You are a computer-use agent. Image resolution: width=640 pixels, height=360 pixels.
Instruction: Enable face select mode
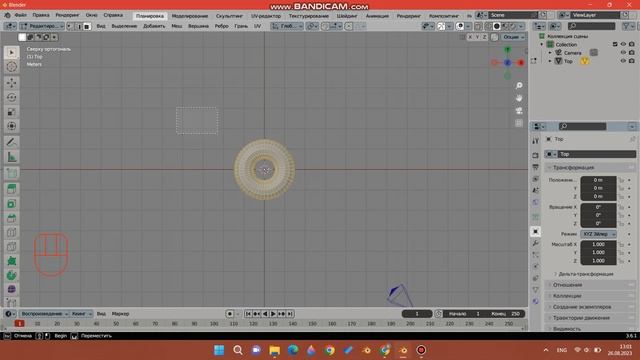click(87, 26)
